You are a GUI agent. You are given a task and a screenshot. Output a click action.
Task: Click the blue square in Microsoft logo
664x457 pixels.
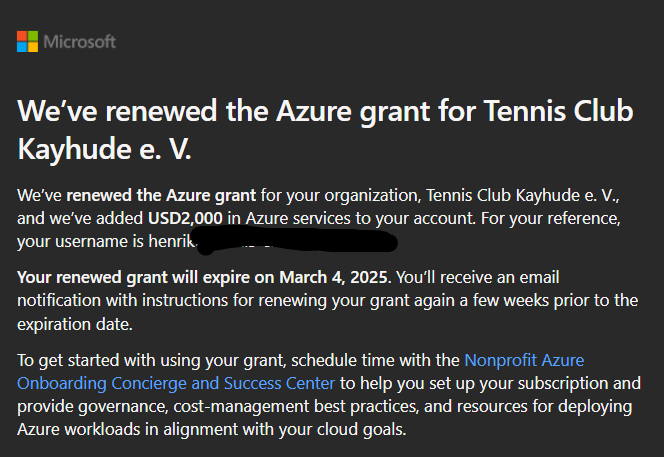coord(22,47)
